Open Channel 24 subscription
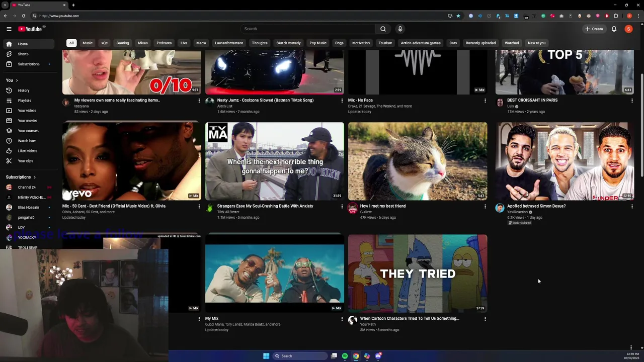Image resolution: width=644 pixels, height=362 pixels. [x=28, y=187]
